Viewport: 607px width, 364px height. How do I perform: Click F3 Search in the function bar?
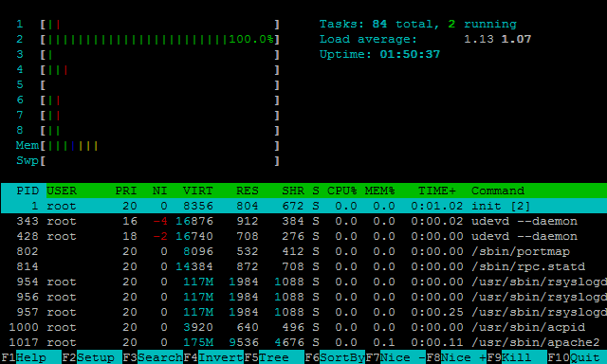pos(153,357)
